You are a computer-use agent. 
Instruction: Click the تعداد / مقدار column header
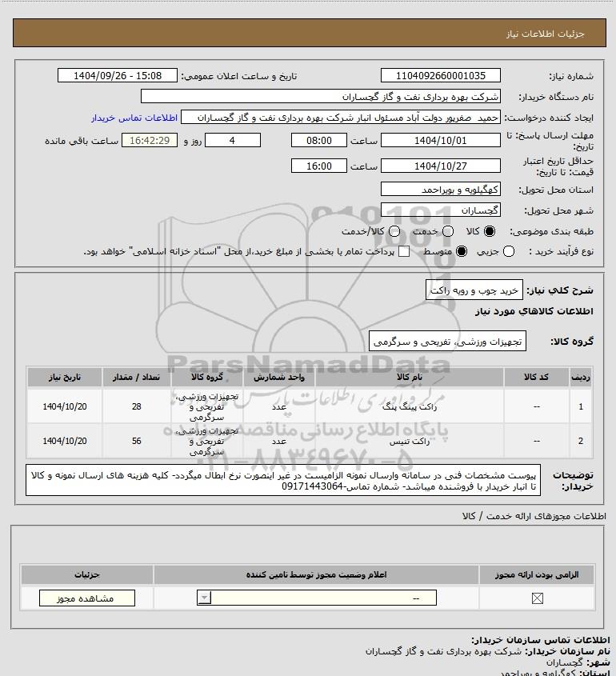(137, 377)
